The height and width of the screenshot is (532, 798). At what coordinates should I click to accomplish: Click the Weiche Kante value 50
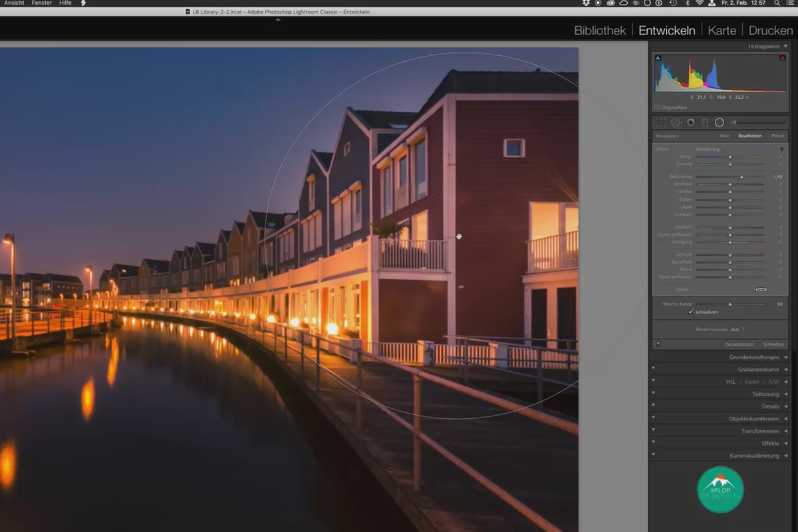click(x=780, y=304)
